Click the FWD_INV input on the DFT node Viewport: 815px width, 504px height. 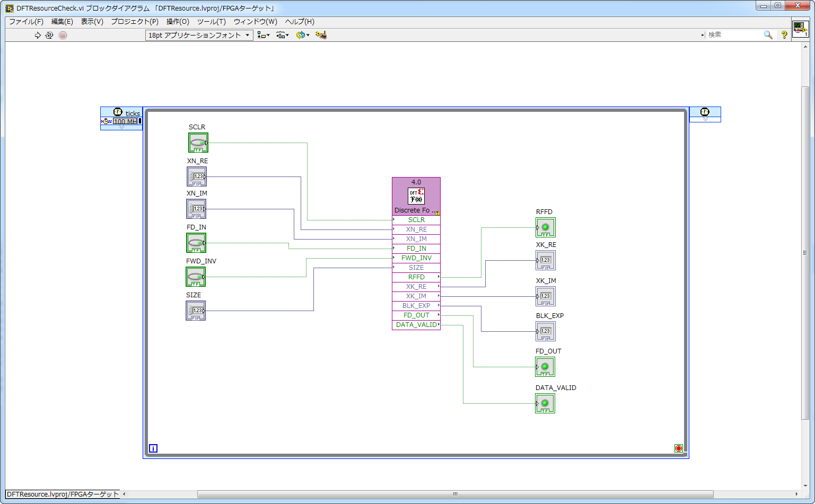tap(416, 258)
